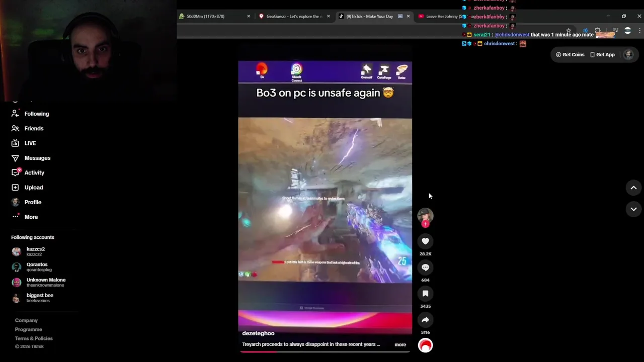Pause the playing Bo3 video
The image size is (644, 362).
325,200
